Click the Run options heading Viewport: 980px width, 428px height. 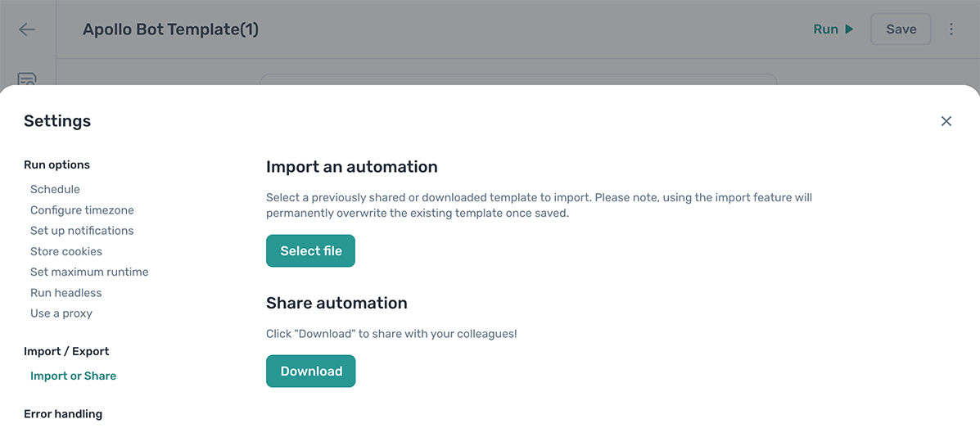coord(56,165)
